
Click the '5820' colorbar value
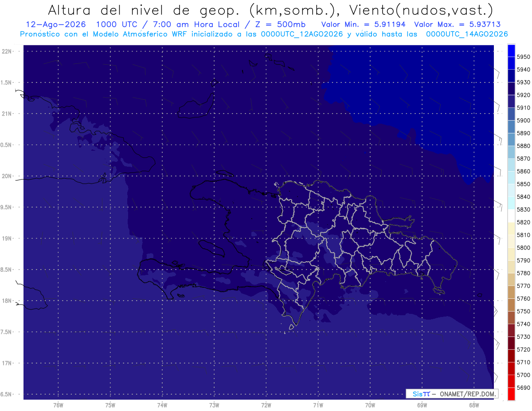[x=524, y=222]
